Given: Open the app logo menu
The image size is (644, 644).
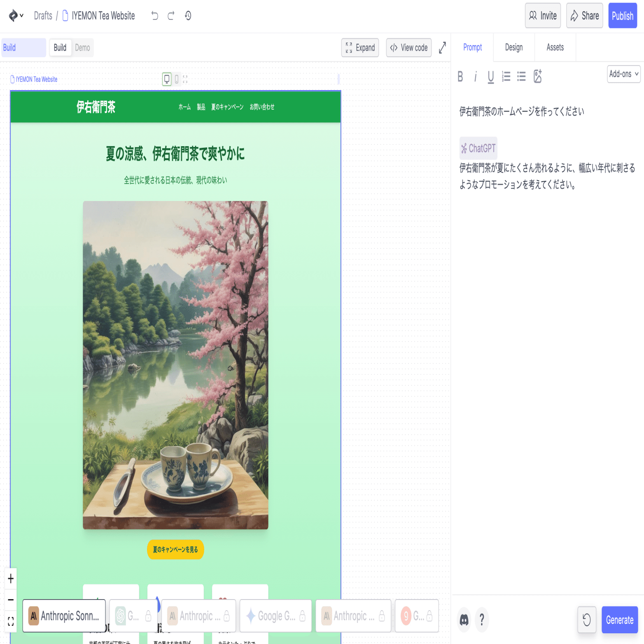Looking at the screenshot, I should point(16,16).
